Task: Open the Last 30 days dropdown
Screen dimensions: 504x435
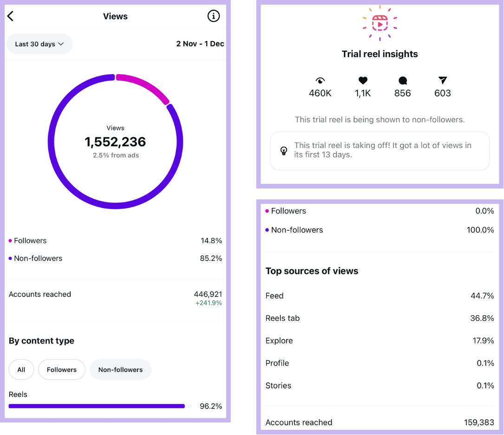Action: 39,44
